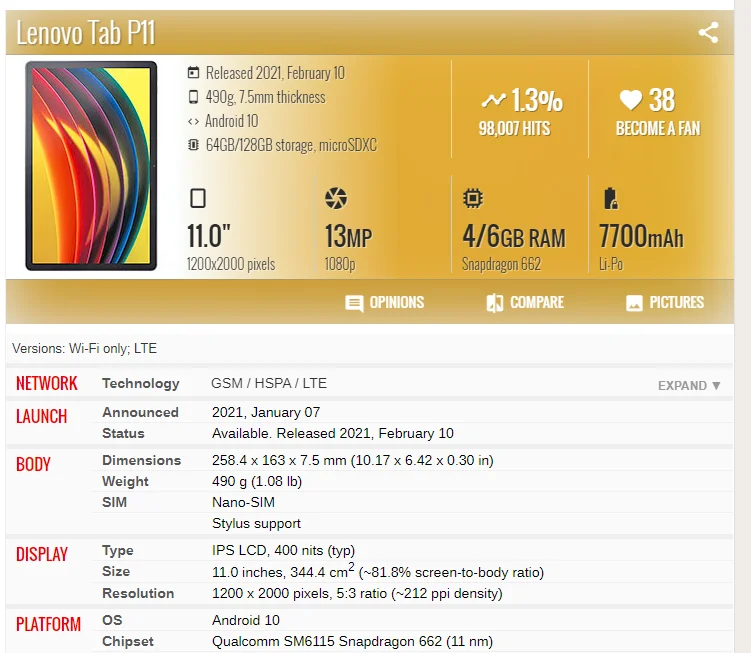Click the 64GB/128GB storage, microSDXC text

pyautogui.click(x=291, y=145)
